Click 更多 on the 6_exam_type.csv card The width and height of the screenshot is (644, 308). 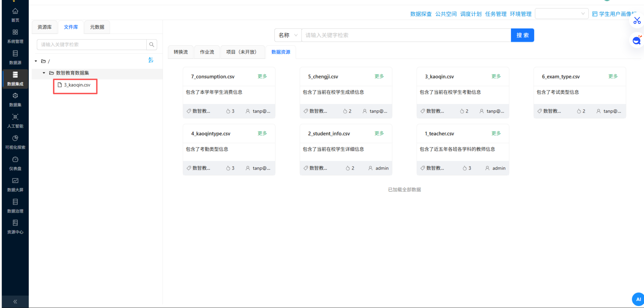pos(613,76)
